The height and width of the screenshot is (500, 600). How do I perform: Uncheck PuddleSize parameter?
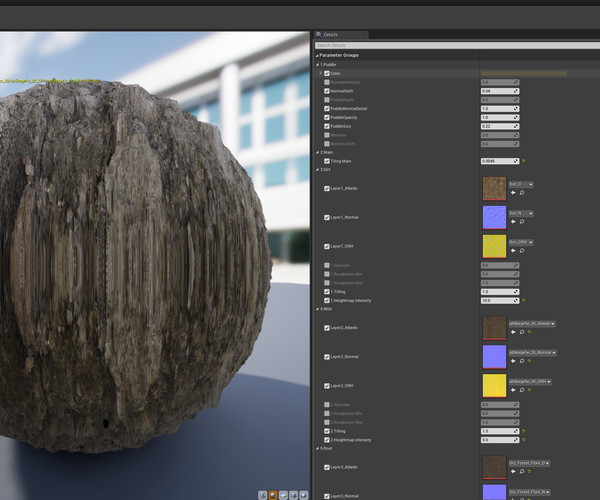tap(327, 126)
